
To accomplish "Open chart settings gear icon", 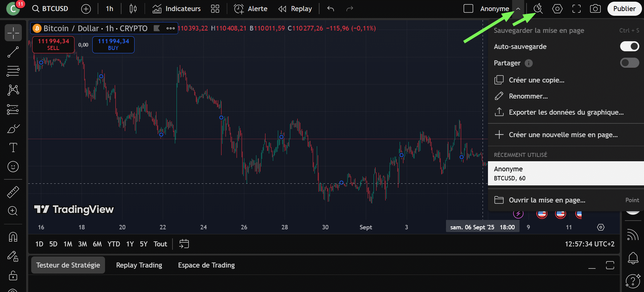I will (x=557, y=9).
